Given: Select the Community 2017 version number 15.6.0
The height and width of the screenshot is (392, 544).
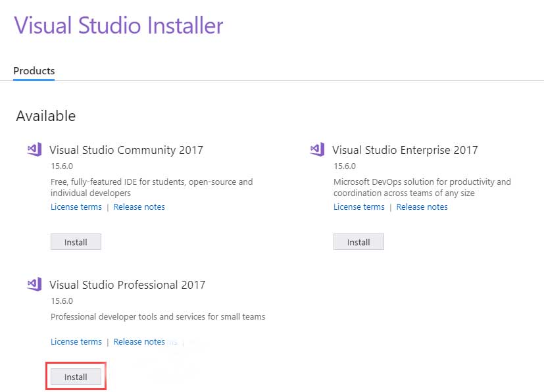Looking at the screenshot, I should (x=62, y=166).
